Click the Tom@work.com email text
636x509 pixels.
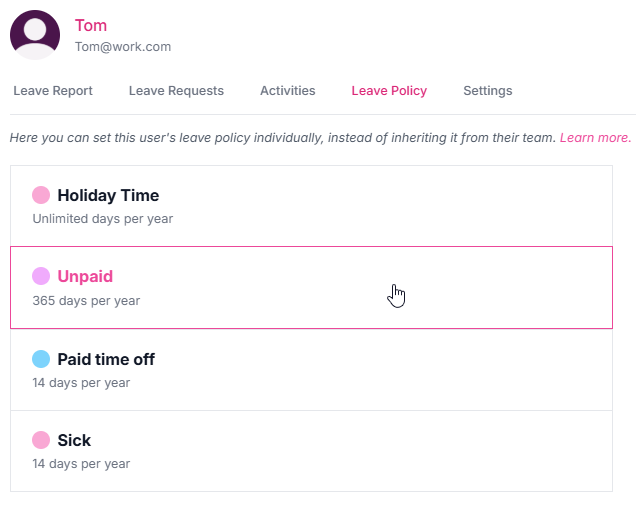[x=123, y=47]
